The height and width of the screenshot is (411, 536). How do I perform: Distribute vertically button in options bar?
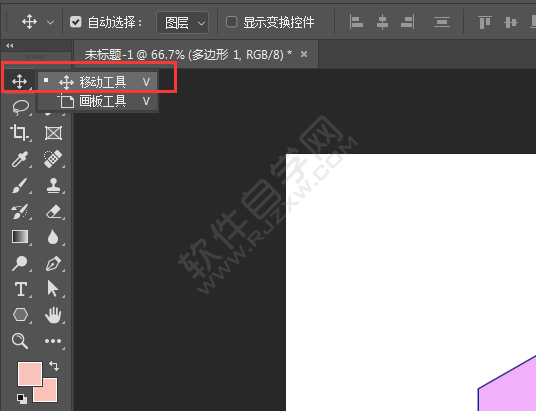point(442,22)
